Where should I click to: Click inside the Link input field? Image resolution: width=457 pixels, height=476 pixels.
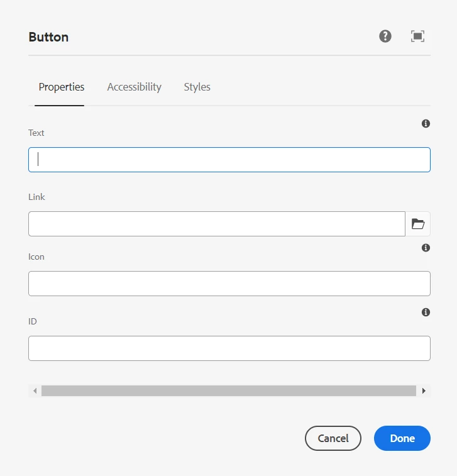pos(217,224)
